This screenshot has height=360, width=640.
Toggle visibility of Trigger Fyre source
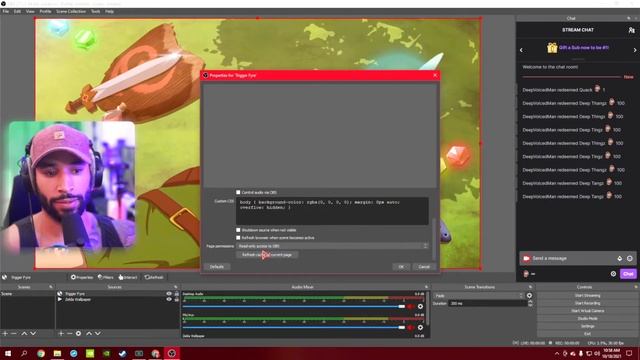(x=169, y=293)
